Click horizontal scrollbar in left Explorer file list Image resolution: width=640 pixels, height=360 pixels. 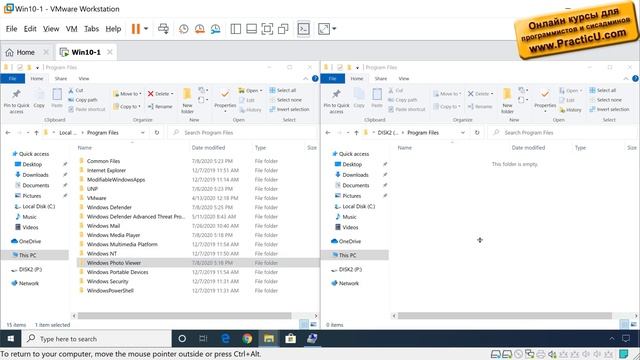click(184, 316)
